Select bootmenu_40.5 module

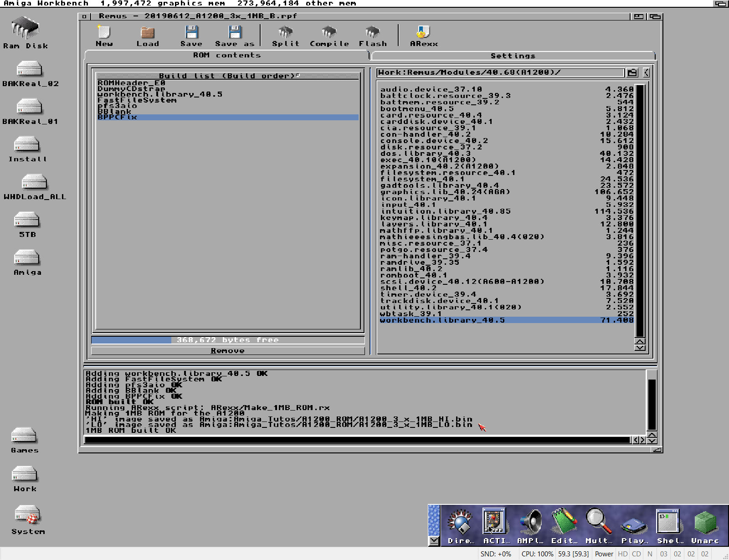click(x=507, y=108)
